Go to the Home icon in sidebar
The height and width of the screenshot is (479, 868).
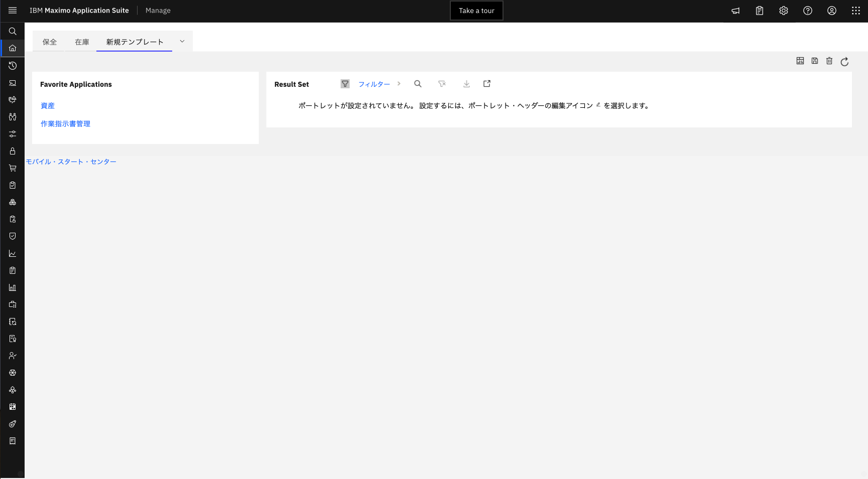[13, 48]
